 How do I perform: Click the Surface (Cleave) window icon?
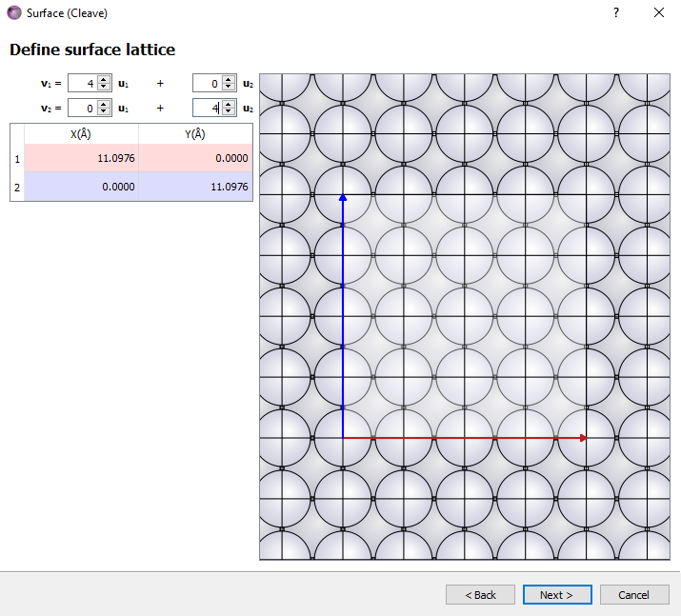point(14,12)
